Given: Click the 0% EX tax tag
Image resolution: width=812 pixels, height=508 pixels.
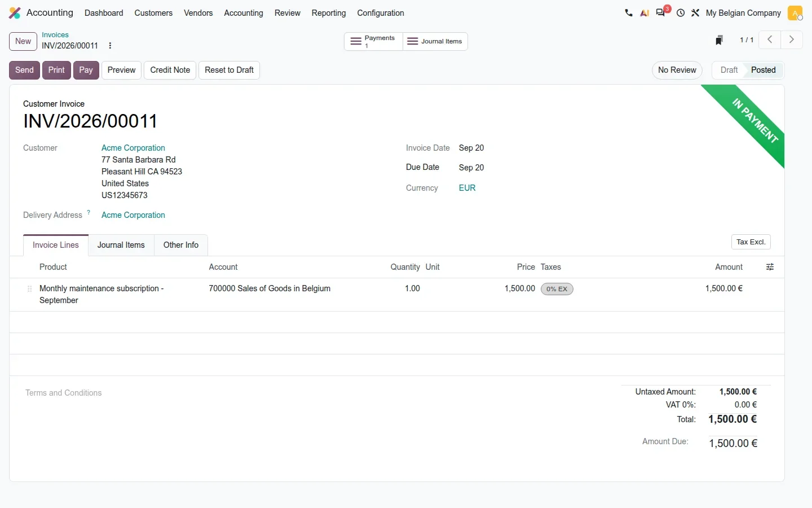Looking at the screenshot, I should (557, 289).
